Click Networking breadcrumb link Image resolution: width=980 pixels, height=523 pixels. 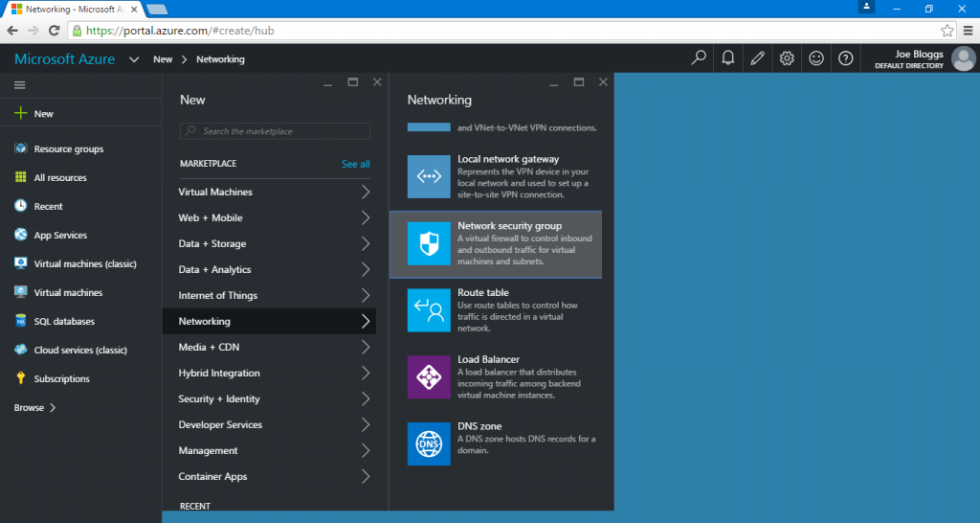coord(220,59)
